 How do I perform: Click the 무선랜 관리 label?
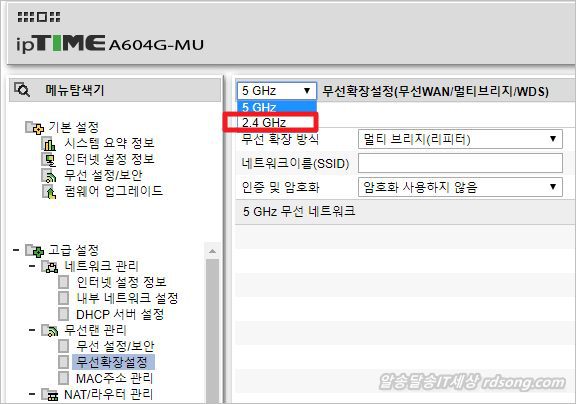point(95,330)
